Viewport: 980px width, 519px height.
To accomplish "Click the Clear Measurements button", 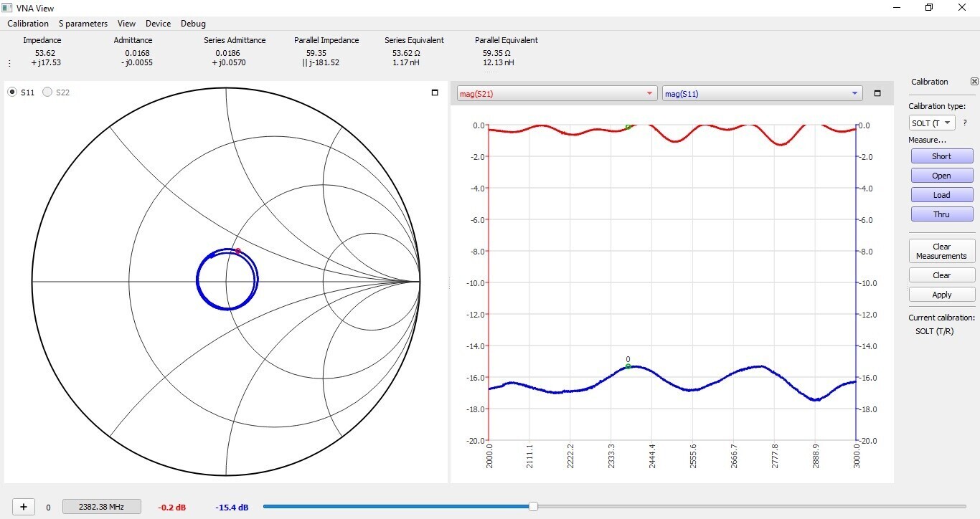I will tap(942, 251).
